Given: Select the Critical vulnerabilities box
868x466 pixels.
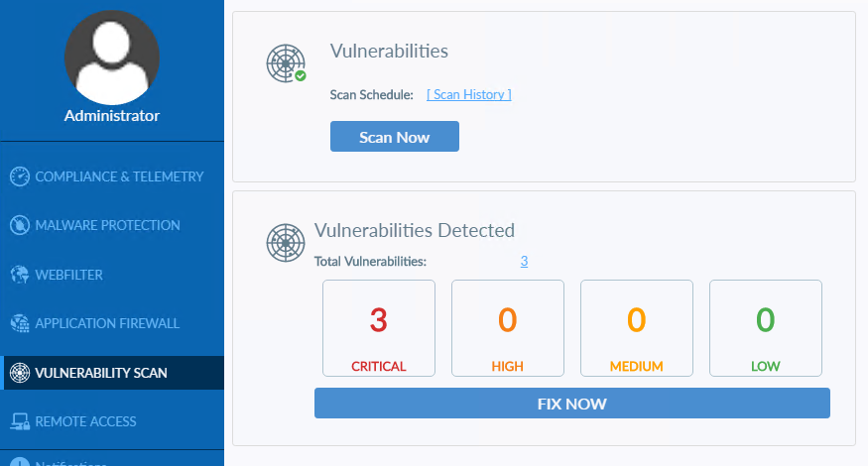Looking at the screenshot, I should [x=379, y=328].
